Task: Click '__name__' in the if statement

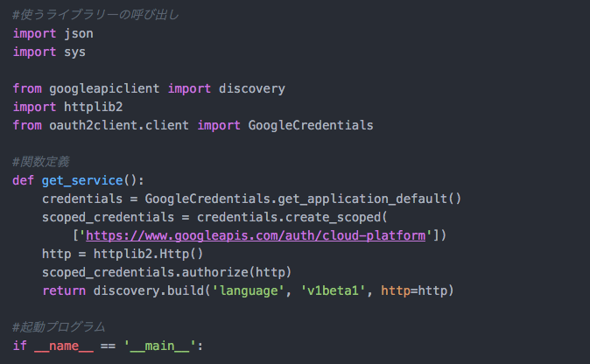Action: click(x=64, y=346)
